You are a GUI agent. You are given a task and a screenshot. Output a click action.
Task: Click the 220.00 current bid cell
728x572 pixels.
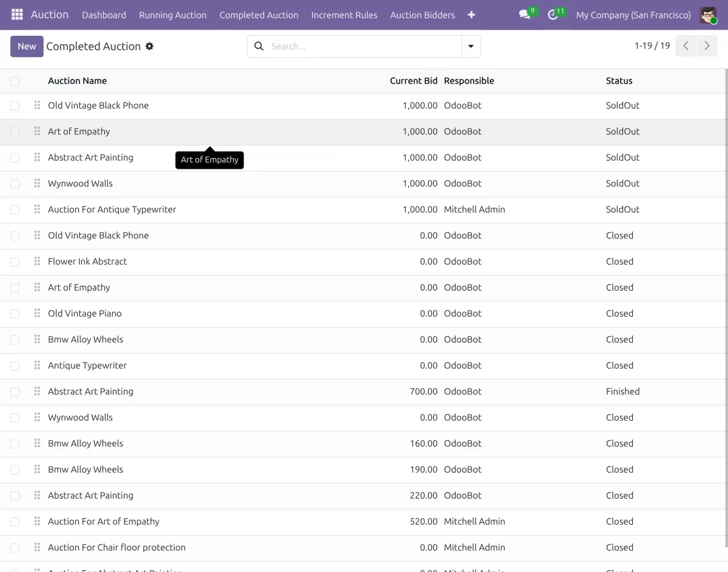pyautogui.click(x=423, y=496)
